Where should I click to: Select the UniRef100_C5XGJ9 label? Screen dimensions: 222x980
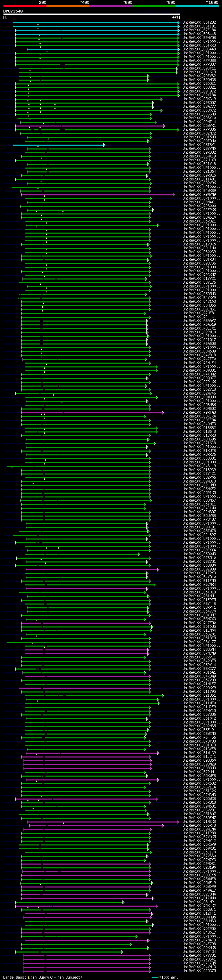(x=199, y=99)
